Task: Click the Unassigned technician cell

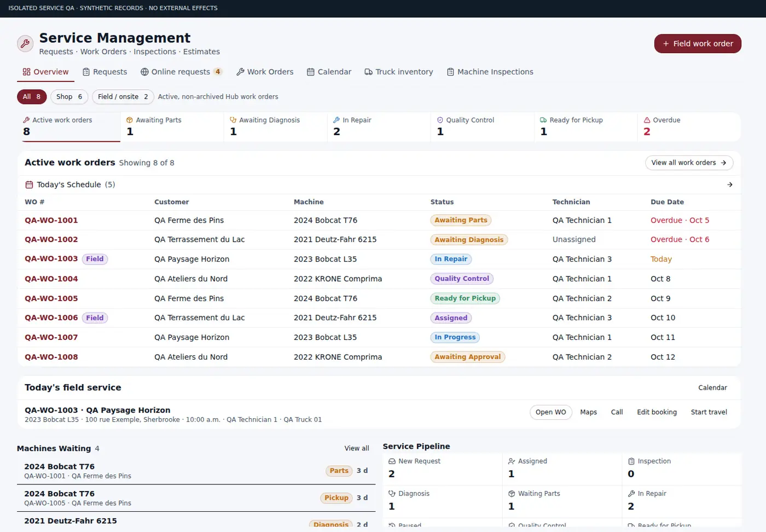Action: click(574, 239)
